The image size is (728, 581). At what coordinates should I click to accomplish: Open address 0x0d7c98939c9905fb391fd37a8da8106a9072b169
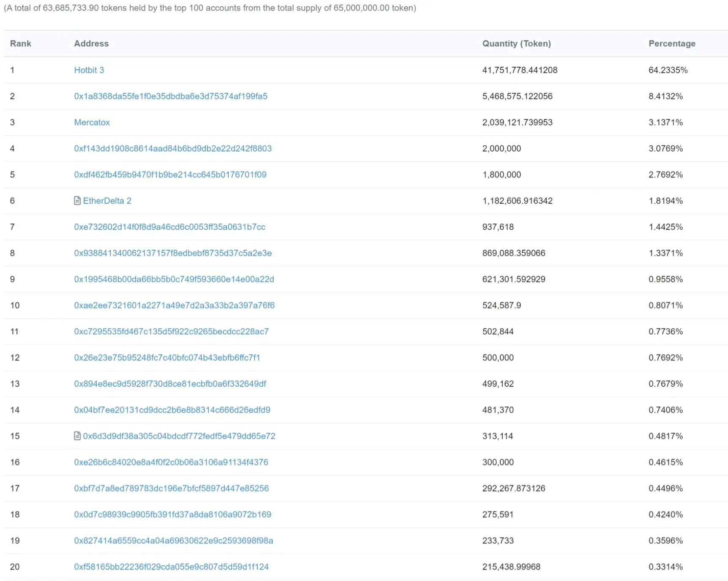tap(172, 515)
